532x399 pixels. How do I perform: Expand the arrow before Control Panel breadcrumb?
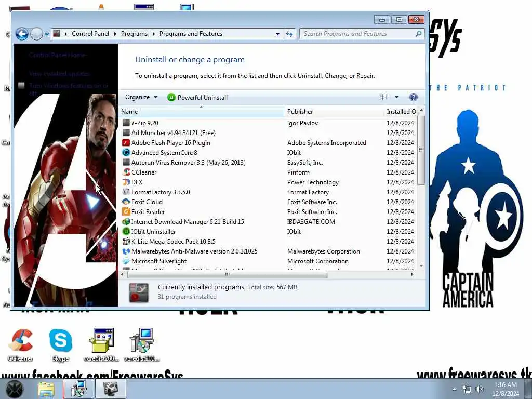[x=66, y=34]
